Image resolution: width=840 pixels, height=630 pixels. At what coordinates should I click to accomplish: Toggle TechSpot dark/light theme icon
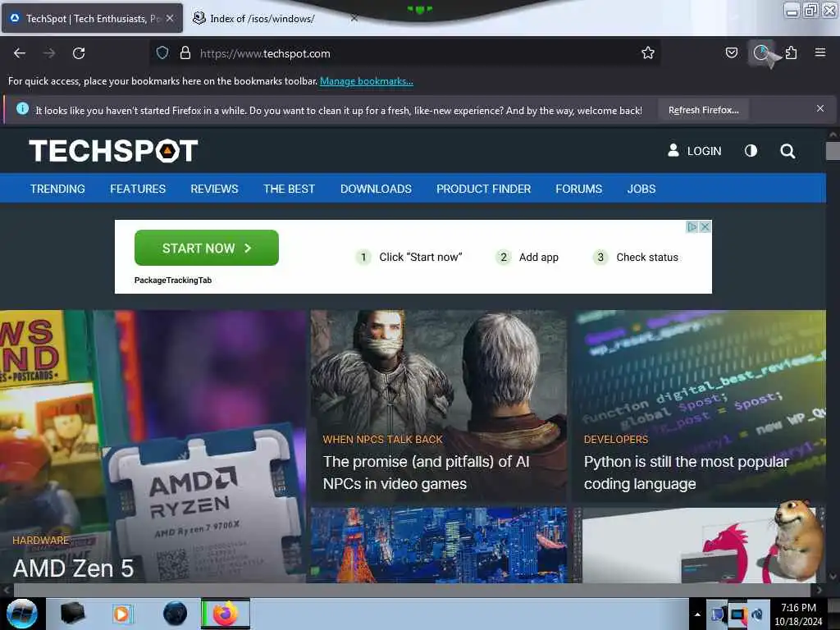[751, 151]
